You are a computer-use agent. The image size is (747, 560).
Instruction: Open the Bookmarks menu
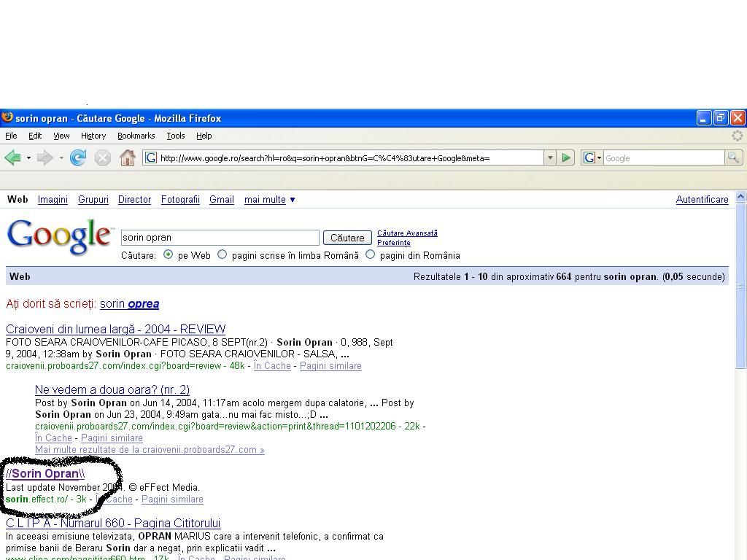(136, 136)
